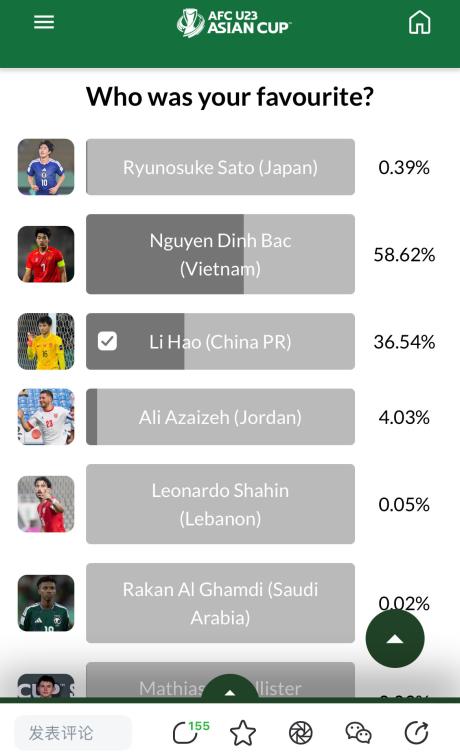The width and height of the screenshot is (460, 754).
Task: Go to home via house icon
Action: (x=419, y=22)
